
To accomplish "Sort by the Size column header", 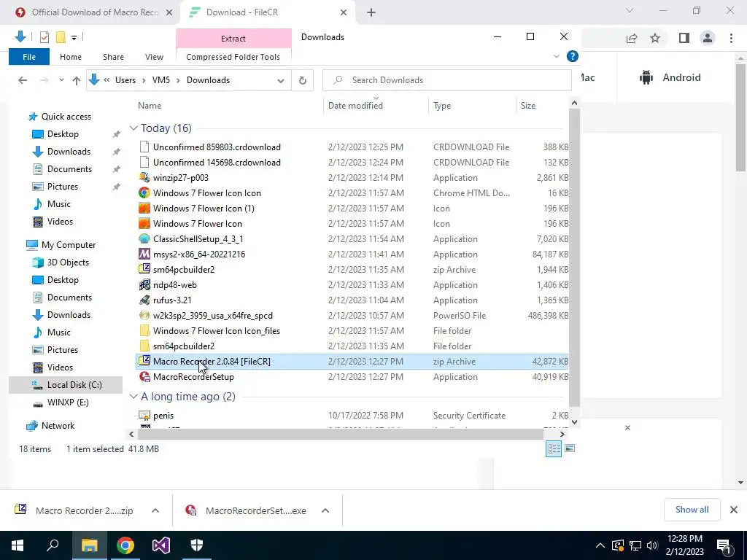I will pyautogui.click(x=528, y=106).
